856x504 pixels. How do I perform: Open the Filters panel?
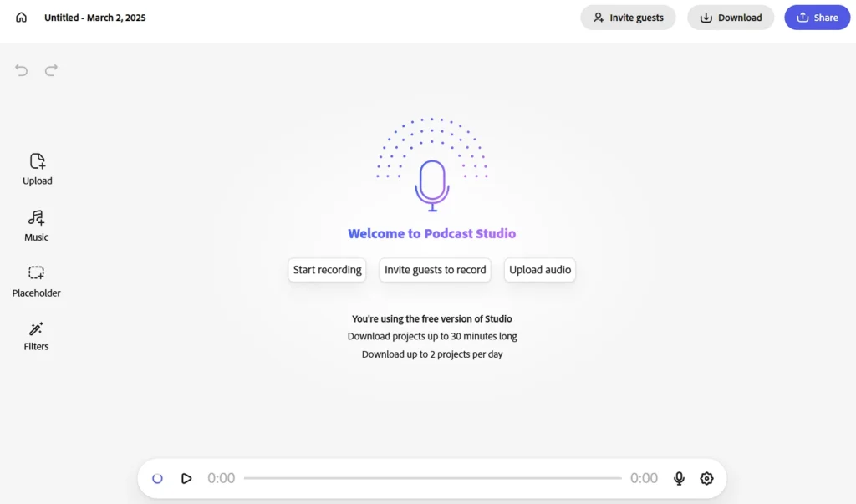tap(35, 334)
